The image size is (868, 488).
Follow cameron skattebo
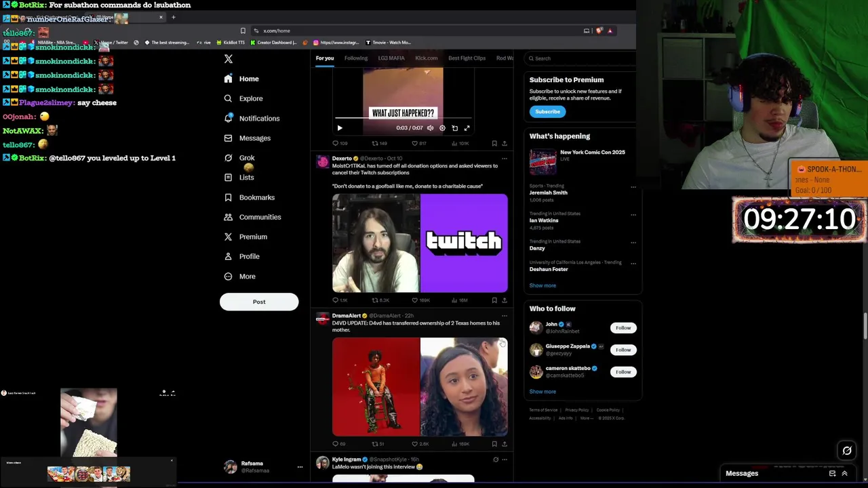click(623, 372)
